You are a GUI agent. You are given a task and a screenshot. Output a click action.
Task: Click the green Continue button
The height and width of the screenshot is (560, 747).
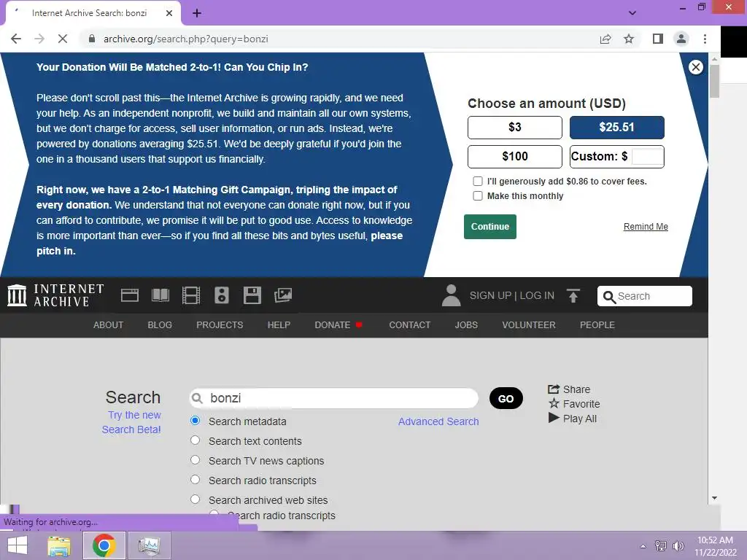point(489,227)
